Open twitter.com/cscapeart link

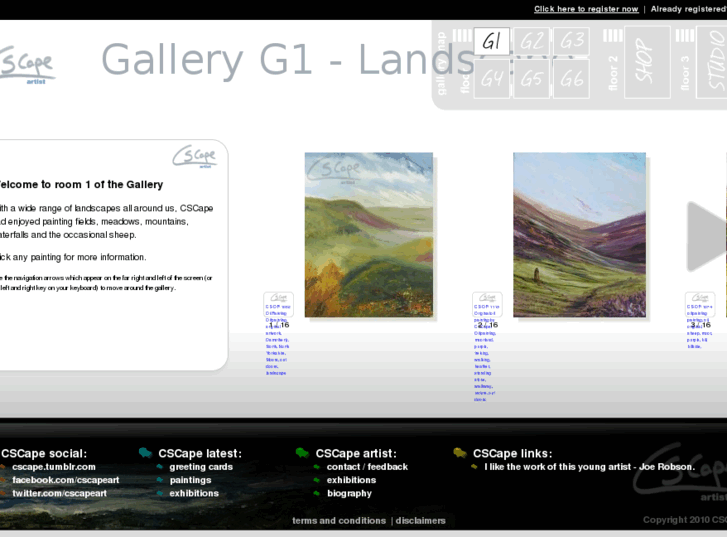click(59, 493)
